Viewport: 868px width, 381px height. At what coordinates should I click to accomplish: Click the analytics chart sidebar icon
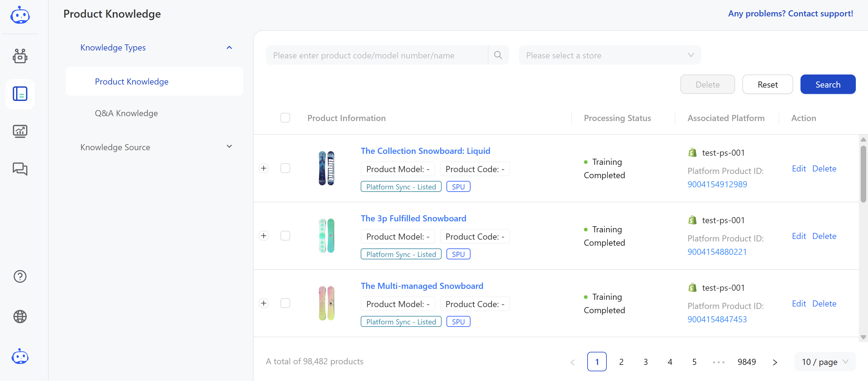20,131
